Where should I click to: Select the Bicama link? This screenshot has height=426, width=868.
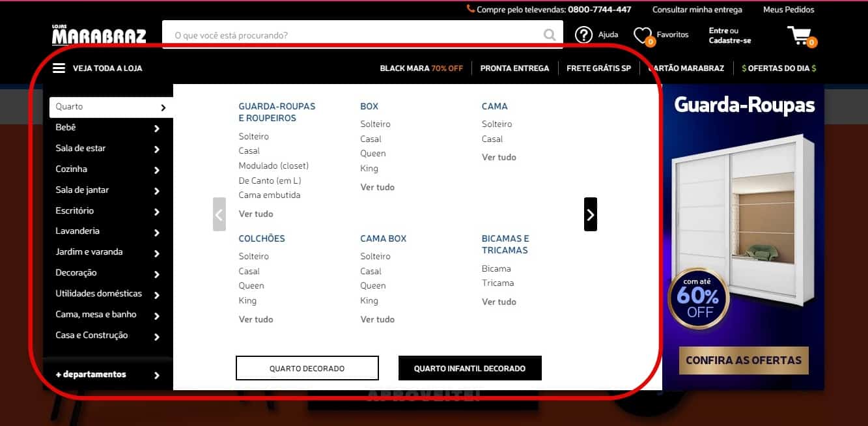[x=496, y=268]
